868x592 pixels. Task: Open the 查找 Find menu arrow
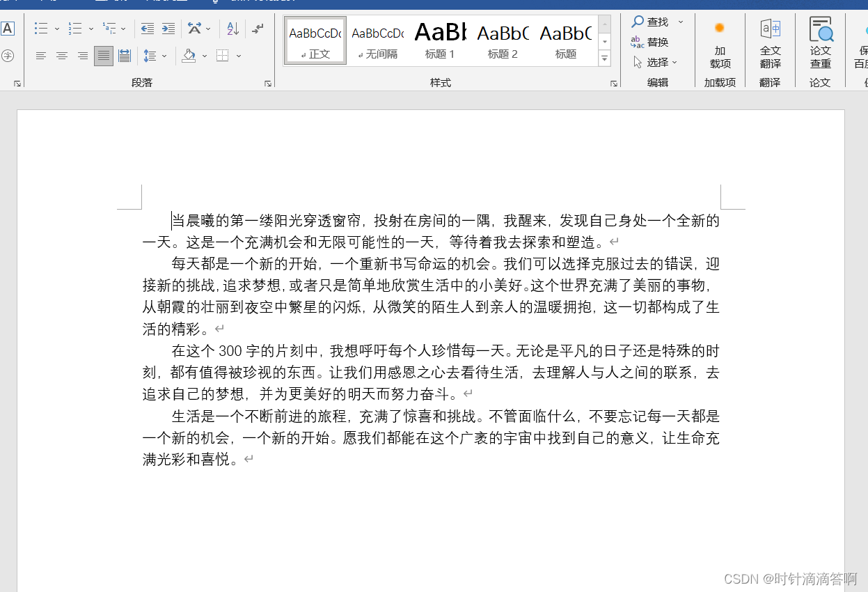pos(681,22)
